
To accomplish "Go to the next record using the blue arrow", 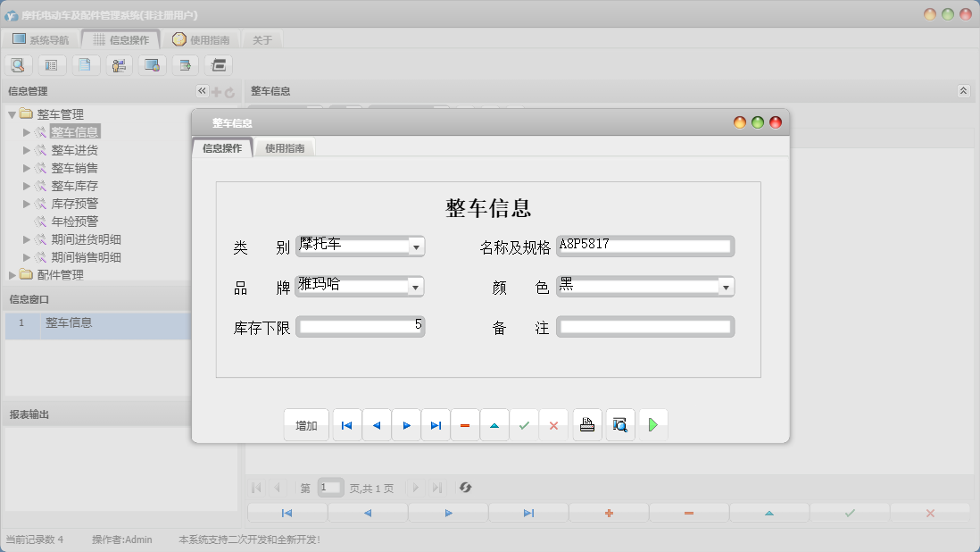I will pos(406,424).
